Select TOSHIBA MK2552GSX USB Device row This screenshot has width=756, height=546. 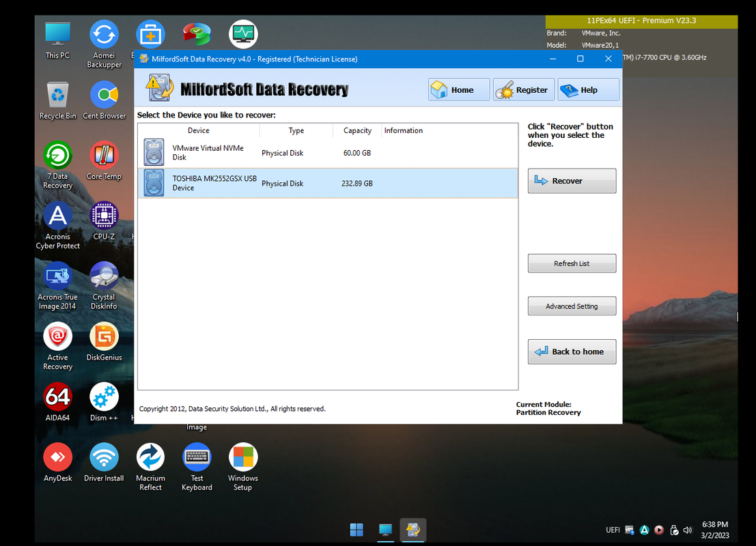pyautogui.click(x=328, y=183)
